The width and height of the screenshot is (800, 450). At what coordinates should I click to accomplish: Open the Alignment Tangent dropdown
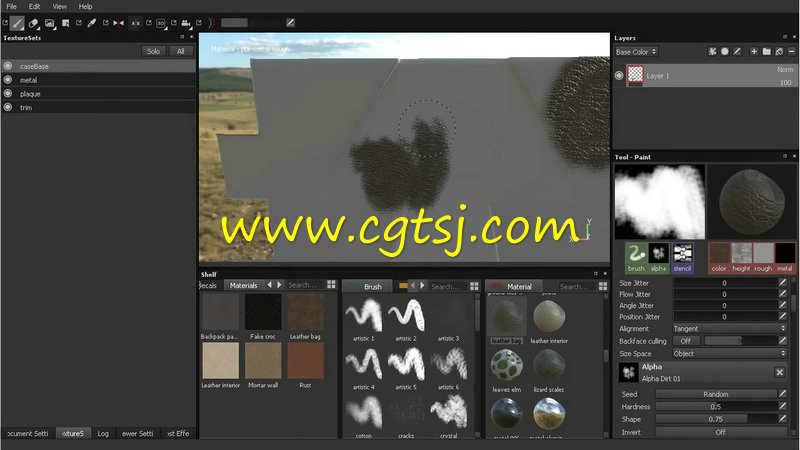730,329
